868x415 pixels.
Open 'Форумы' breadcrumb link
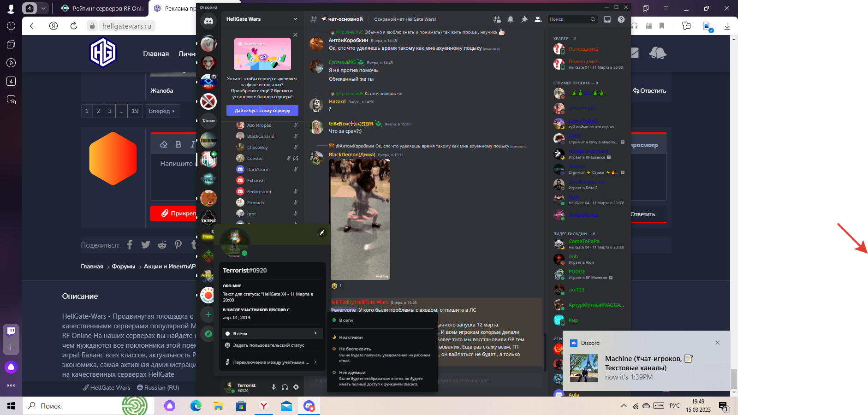[124, 267]
